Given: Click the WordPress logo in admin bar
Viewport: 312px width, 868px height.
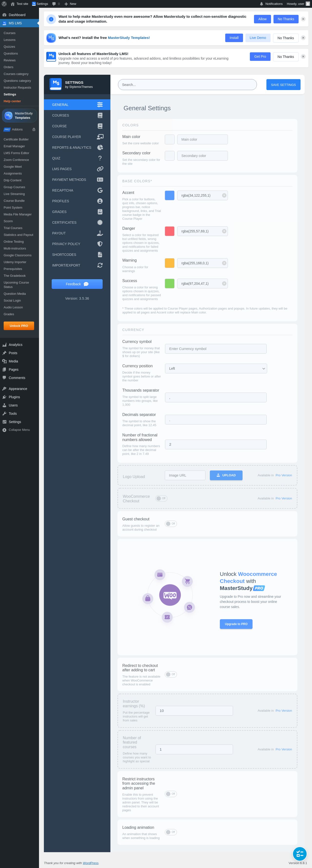Looking at the screenshot, I should [x=4, y=4].
